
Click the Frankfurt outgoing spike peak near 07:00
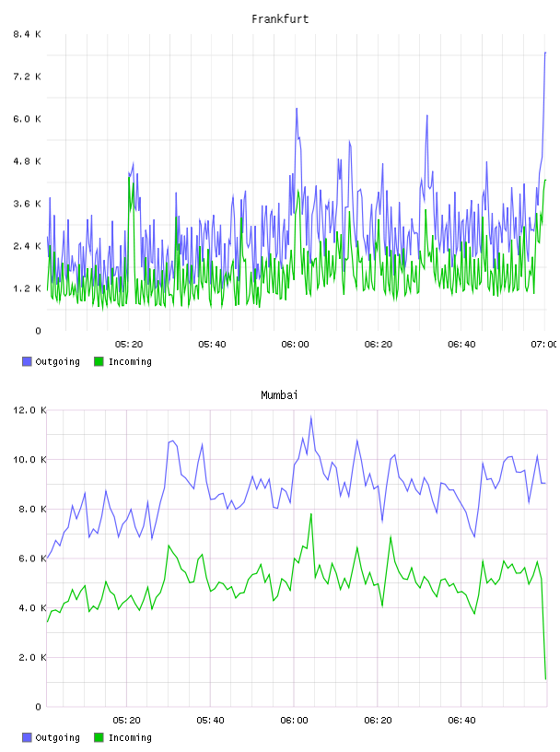pos(545,53)
